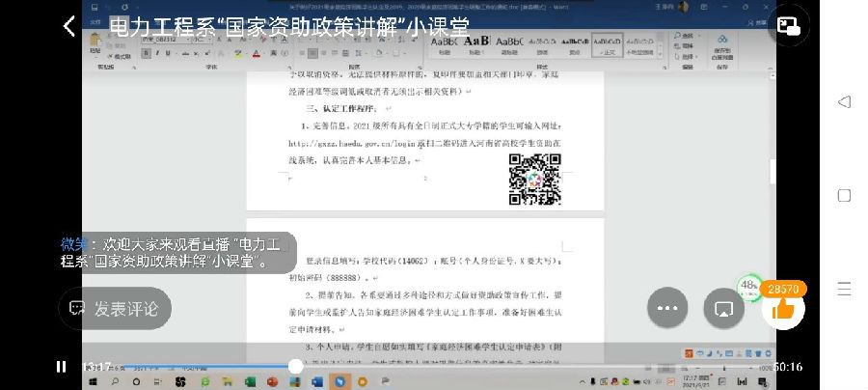Select justify paragraph alignment in Word
868x390 pixels.
tap(336, 54)
